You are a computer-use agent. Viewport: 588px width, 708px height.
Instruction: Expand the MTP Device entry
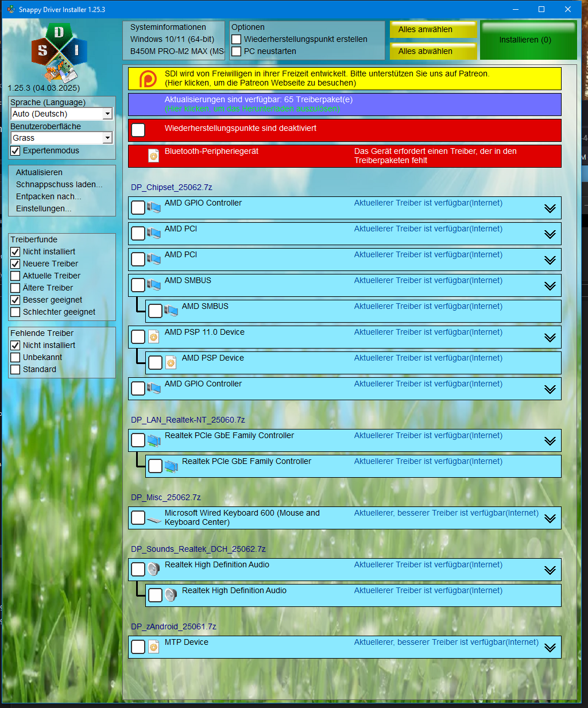click(x=550, y=648)
